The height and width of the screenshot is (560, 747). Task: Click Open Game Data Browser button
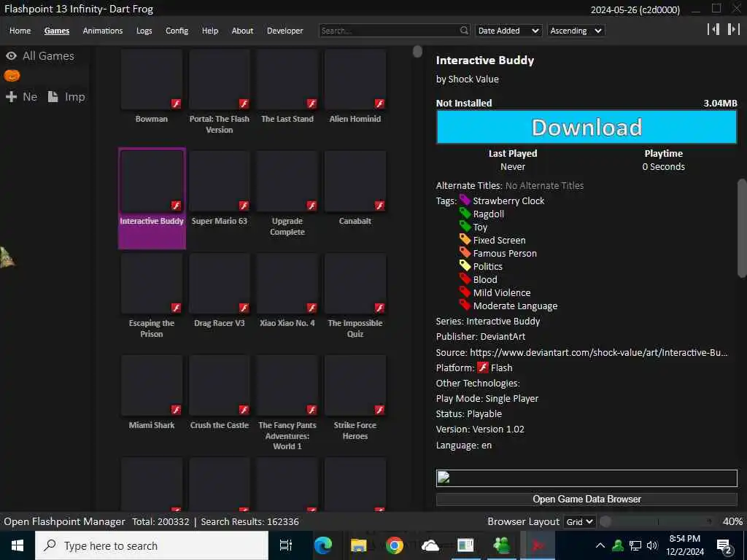(x=587, y=499)
